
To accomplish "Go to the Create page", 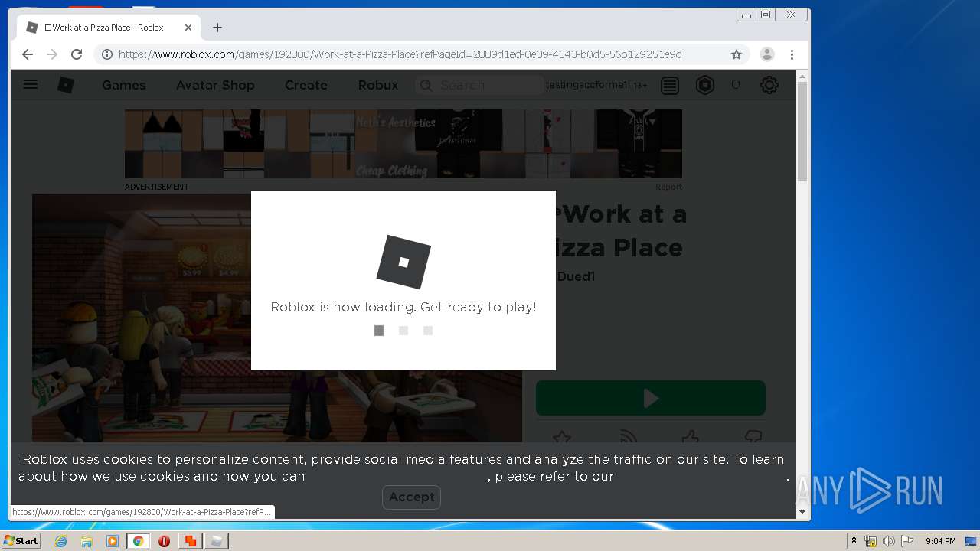I will (306, 85).
